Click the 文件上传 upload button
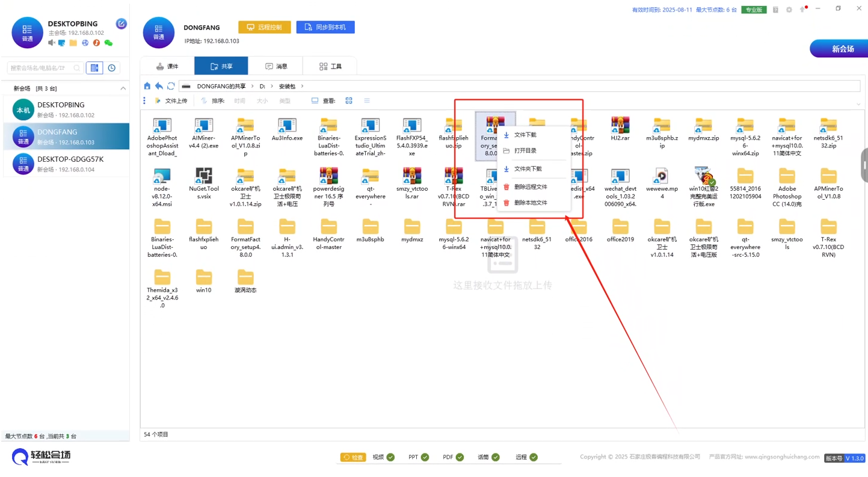Image resolution: width=868 pixels, height=477 pixels. 171,101
